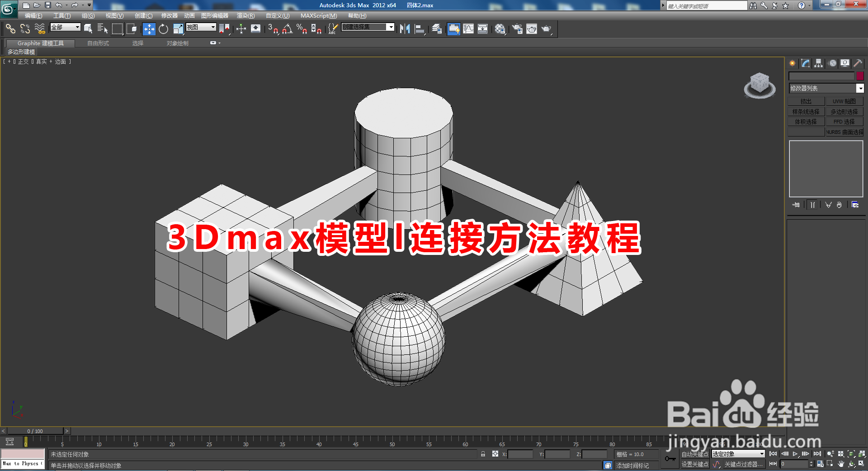Open Rendered Frame Window icon
Image resolution: width=868 pixels, height=471 pixels.
(532, 29)
